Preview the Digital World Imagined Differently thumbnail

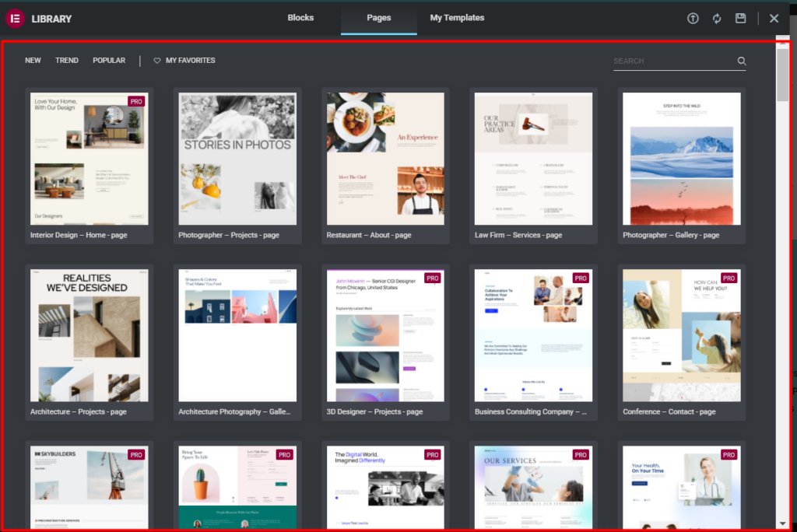coord(385,488)
